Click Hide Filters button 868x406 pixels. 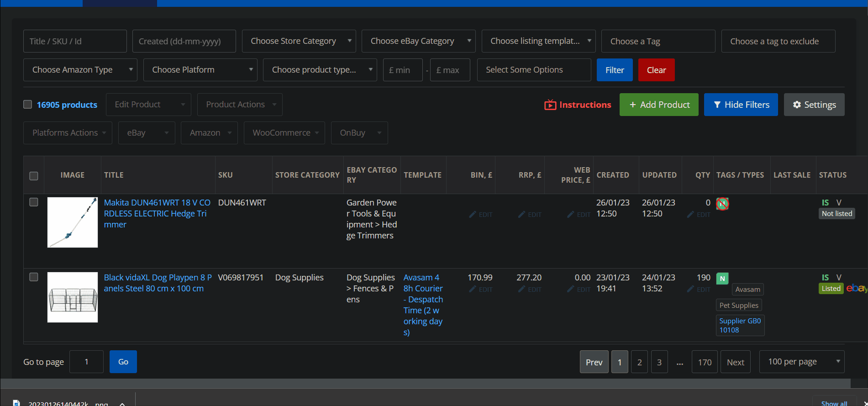pyautogui.click(x=741, y=105)
